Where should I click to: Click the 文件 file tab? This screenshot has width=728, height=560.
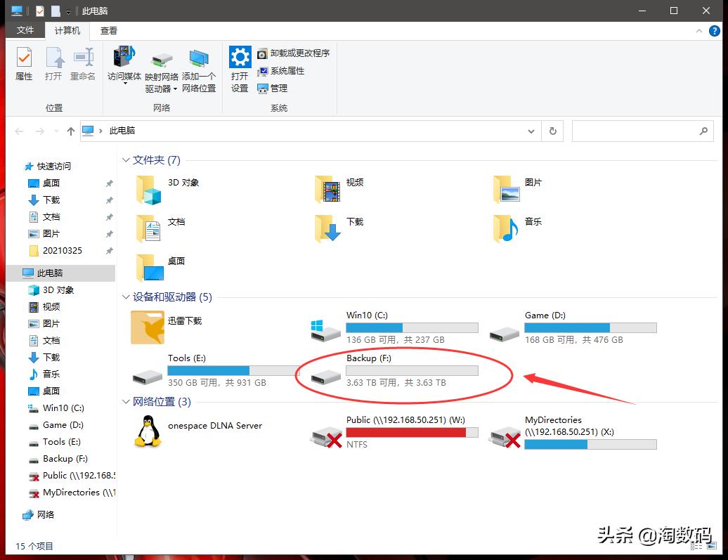[x=25, y=30]
